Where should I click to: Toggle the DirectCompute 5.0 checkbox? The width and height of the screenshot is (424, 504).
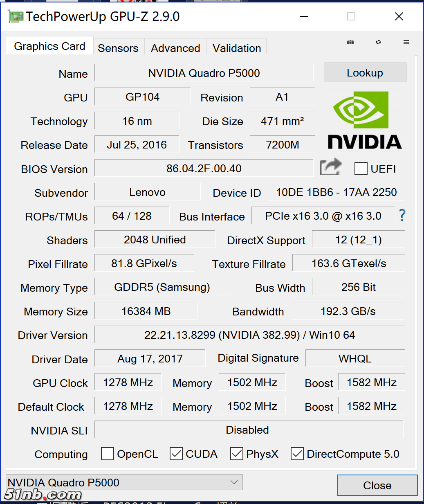click(297, 454)
